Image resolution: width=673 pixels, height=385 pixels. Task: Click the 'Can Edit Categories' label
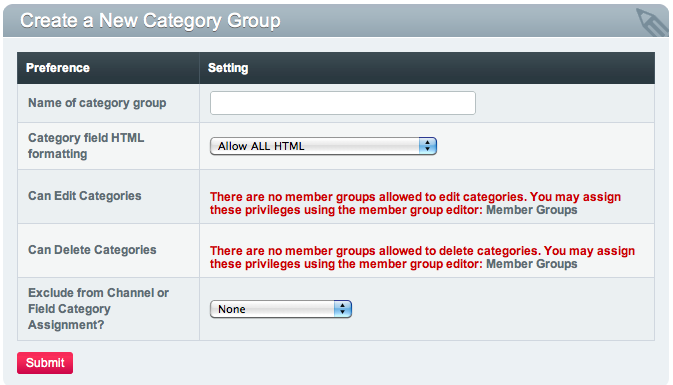(x=85, y=196)
